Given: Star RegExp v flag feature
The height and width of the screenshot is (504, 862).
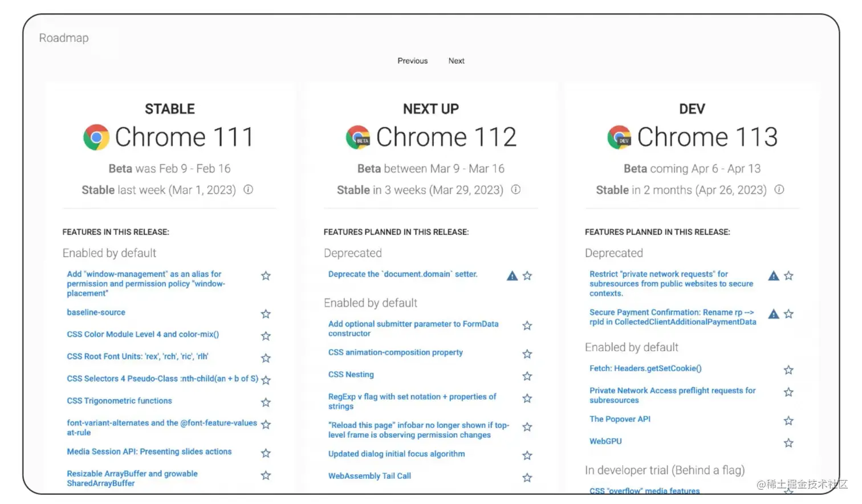Looking at the screenshot, I should coord(527,399).
